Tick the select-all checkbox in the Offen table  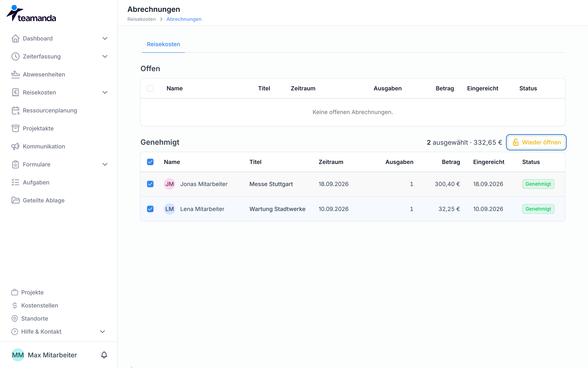[x=150, y=88]
